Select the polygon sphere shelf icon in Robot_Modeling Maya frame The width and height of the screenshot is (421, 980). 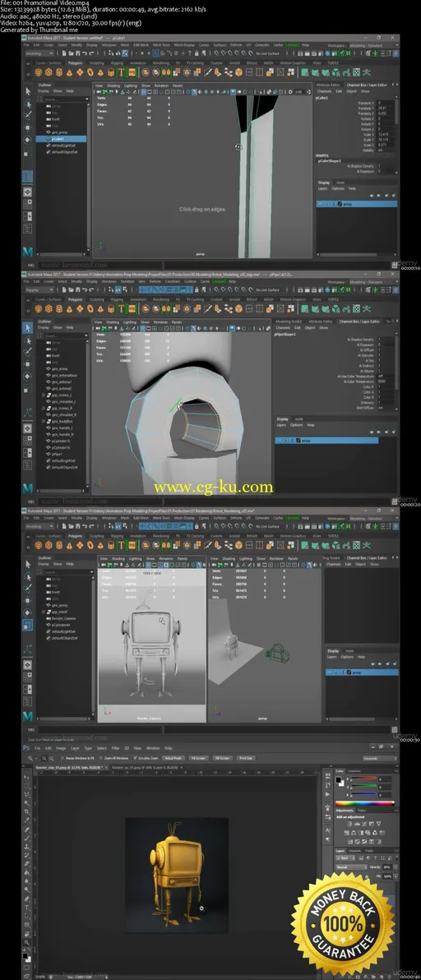click(x=39, y=309)
